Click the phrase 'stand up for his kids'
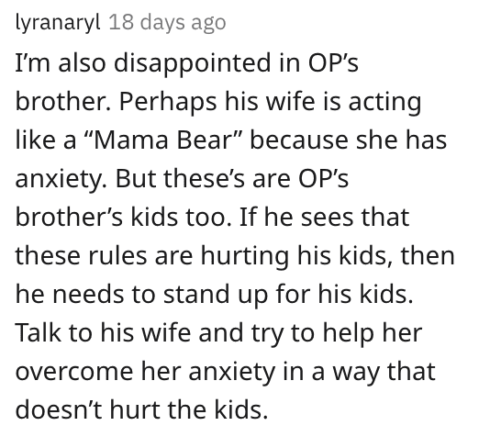The image size is (490, 448). click(x=288, y=295)
